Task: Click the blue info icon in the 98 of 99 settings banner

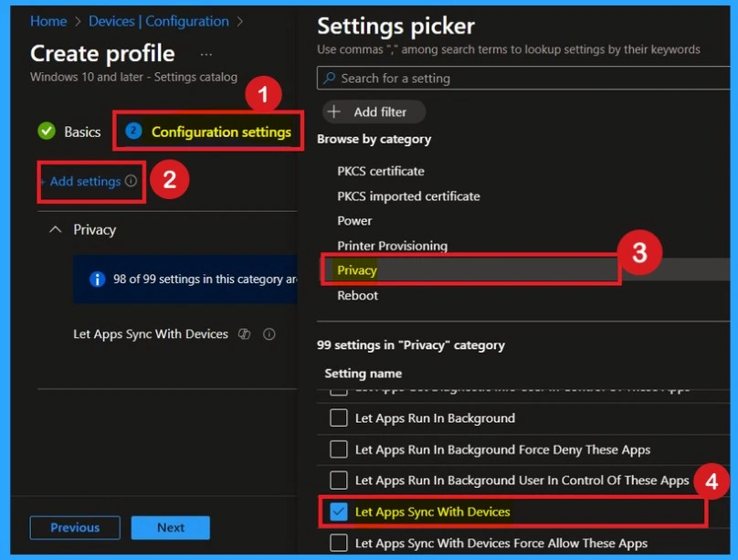Action: point(97,280)
